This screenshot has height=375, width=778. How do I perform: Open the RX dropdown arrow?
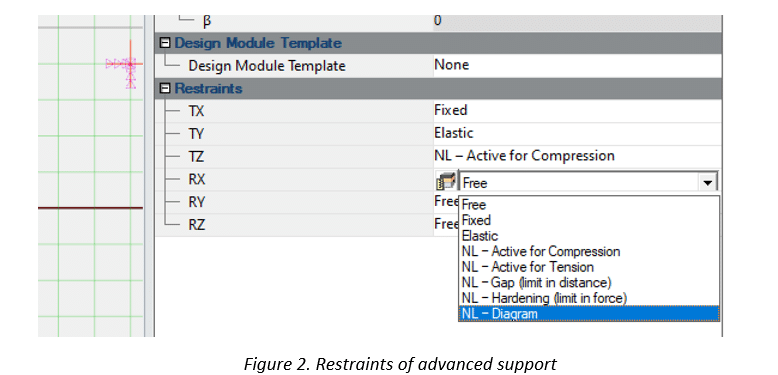pyautogui.click(x=708, y=183)
